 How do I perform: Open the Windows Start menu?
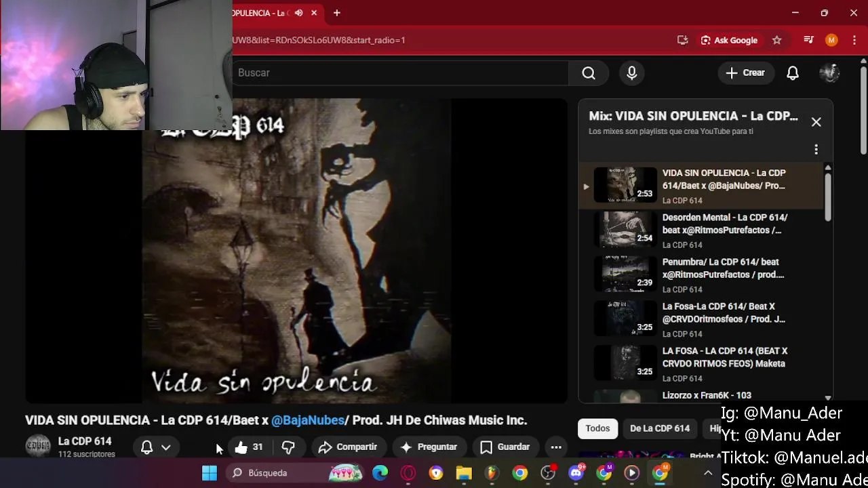coord(210,473)
